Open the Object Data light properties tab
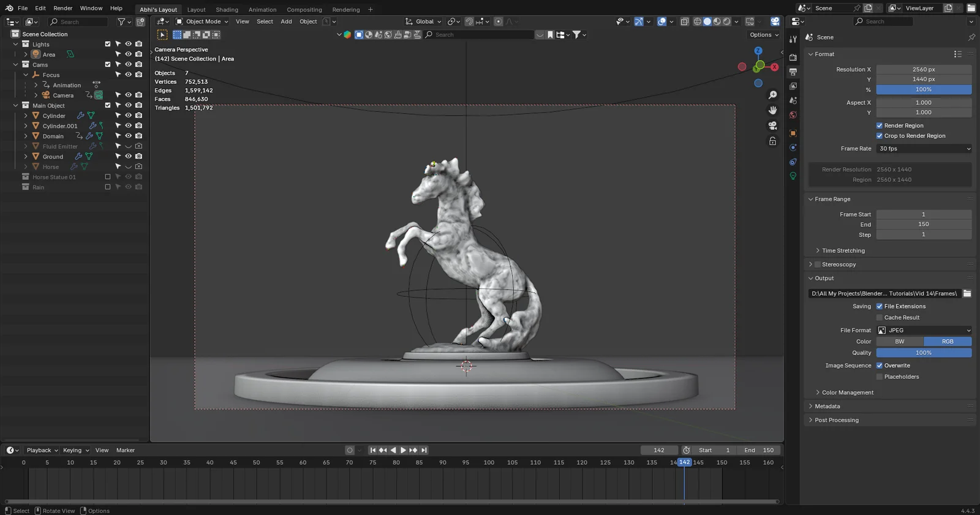Image resolution: width=980 pixels, height=515 pixels. (793, 176)
